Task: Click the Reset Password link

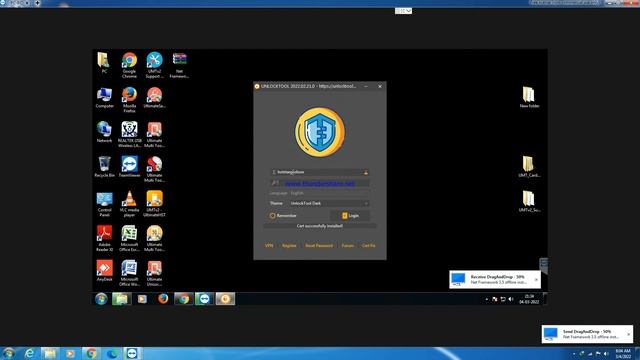Action: 319,246
